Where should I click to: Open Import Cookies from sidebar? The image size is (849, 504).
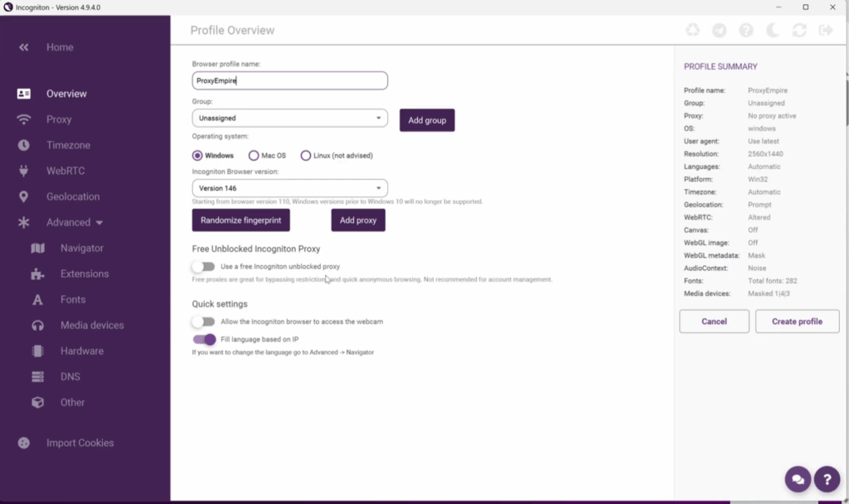[x=80, y=443]
